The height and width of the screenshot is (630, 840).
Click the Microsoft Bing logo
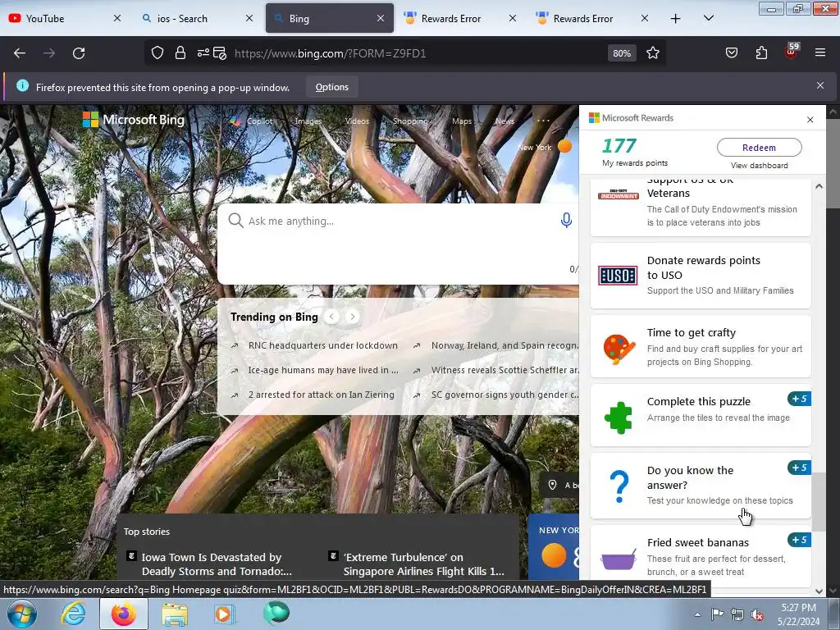134,120
